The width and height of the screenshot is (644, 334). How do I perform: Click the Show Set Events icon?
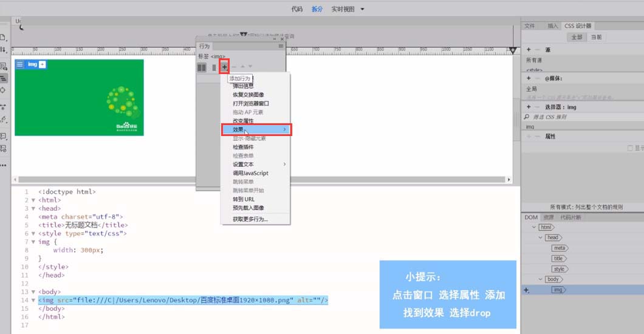202,67
